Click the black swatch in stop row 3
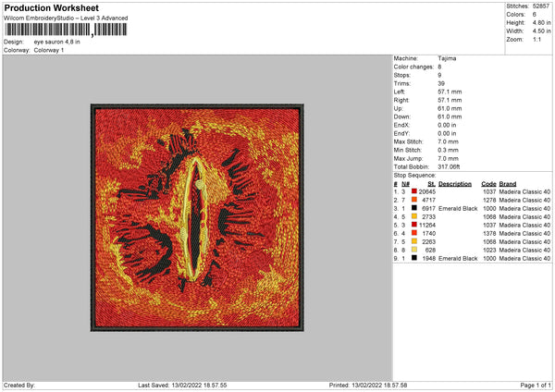 coord(414,208)
